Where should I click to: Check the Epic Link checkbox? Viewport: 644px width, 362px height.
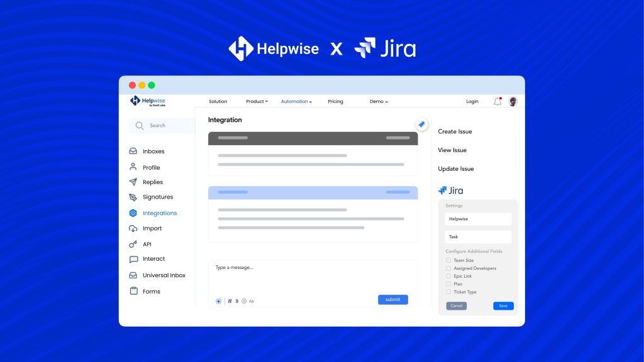coord(448,277)
